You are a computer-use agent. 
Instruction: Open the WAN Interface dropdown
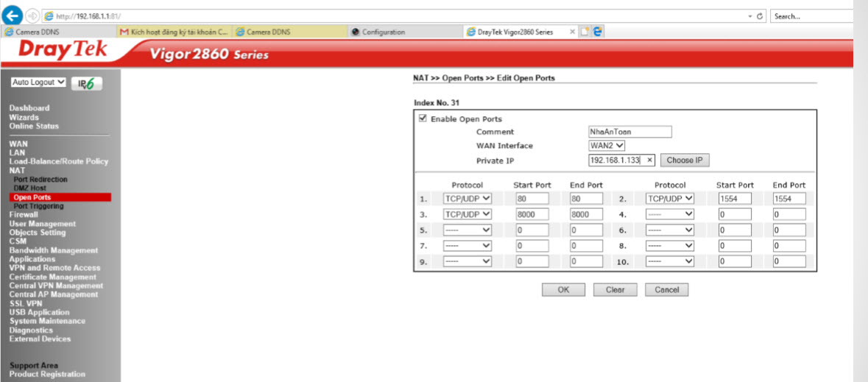click(x=607, y=146)
